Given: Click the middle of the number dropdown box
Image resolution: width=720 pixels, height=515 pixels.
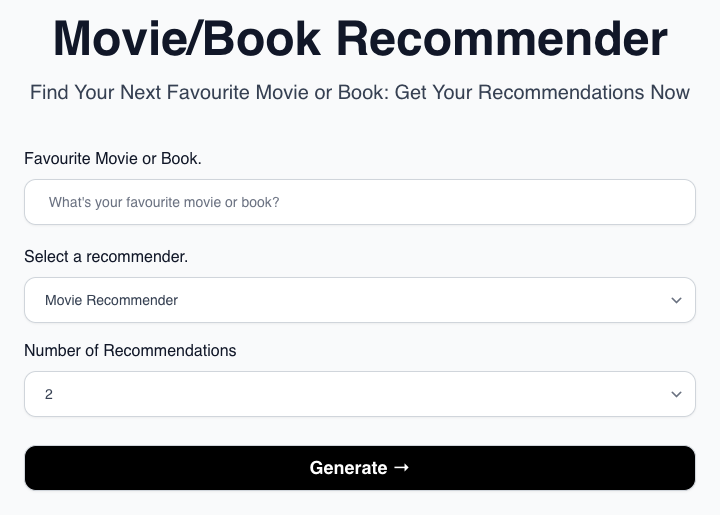Looking at the screenshot, I should point(360,394).
